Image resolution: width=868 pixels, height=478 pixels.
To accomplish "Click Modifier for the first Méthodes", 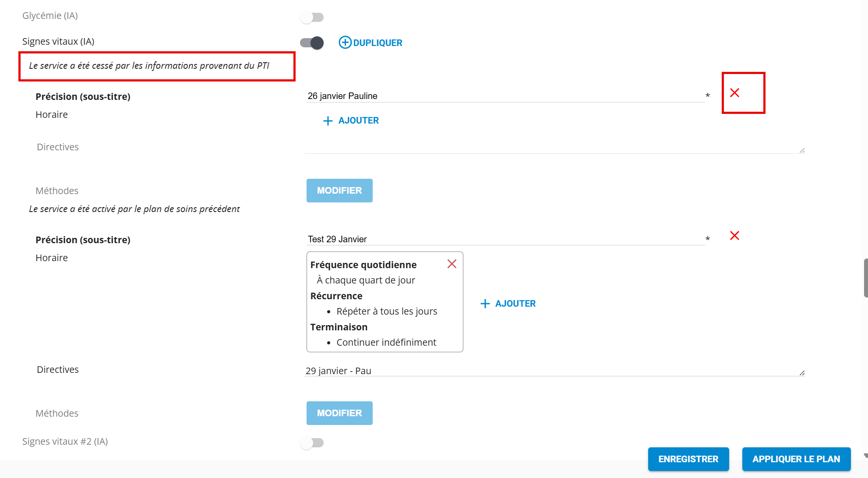I will [x=339, y=191].
